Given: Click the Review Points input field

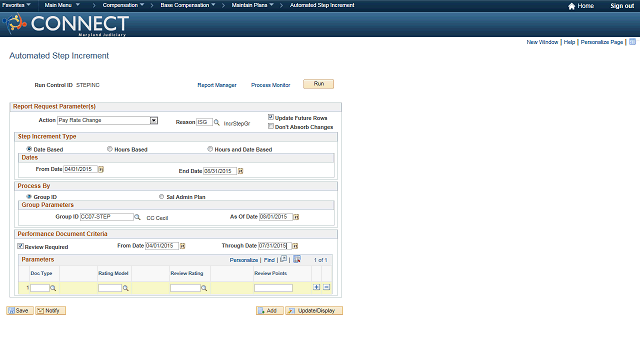Looking at the screenshot, I should (273, 288).
